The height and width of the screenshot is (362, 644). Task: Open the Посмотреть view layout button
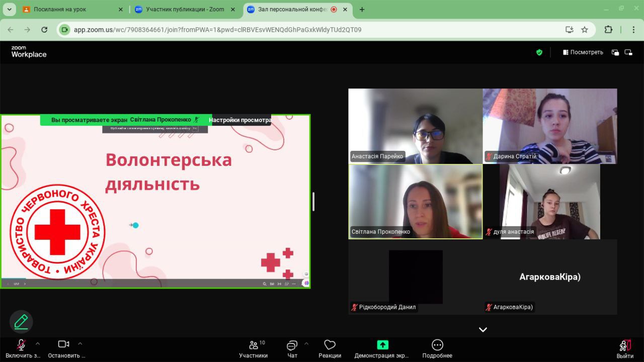(x=583, y=52)
